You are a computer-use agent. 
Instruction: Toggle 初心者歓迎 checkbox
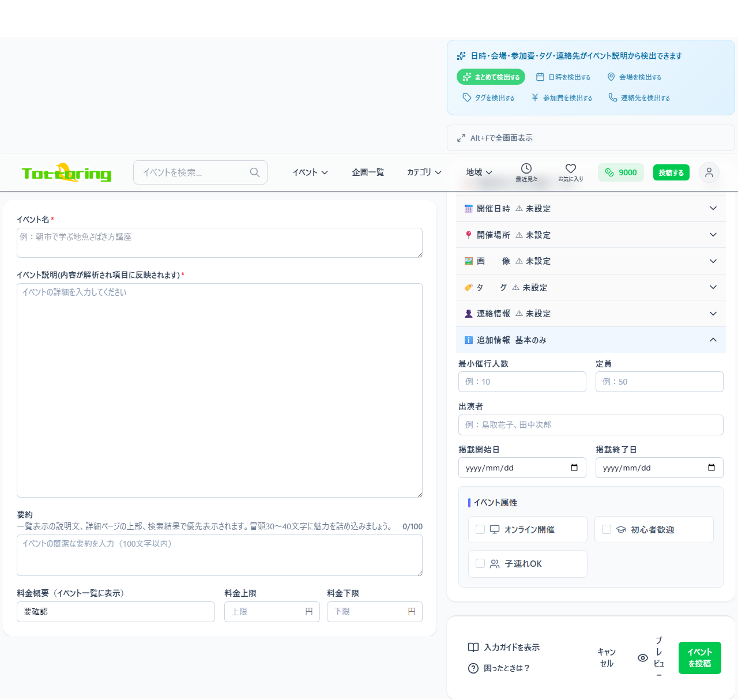click(607, 529)
